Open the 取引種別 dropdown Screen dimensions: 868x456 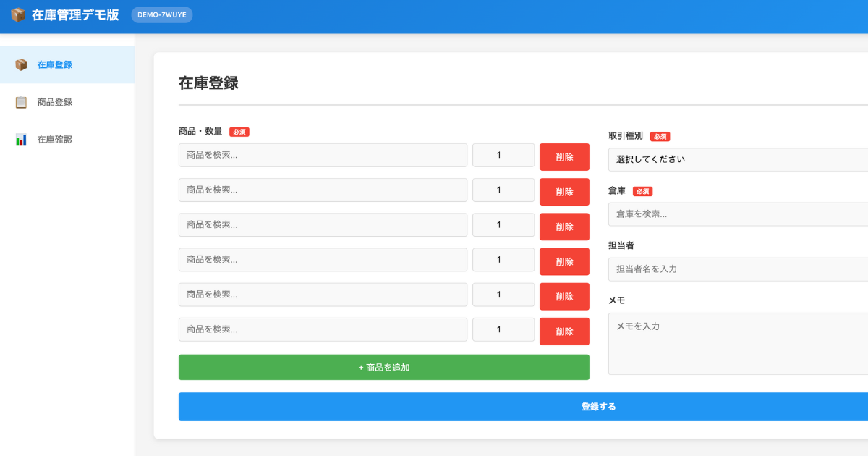[738, 159]
